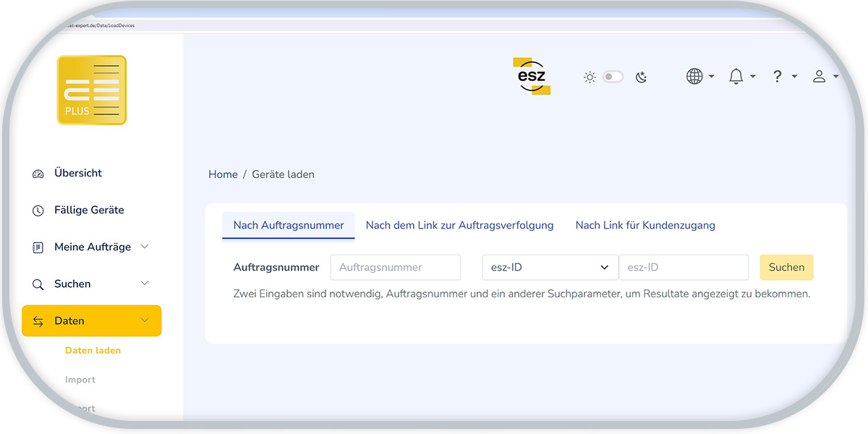
Task: Click the moon icon for dark mode
Action: point(641,76)
